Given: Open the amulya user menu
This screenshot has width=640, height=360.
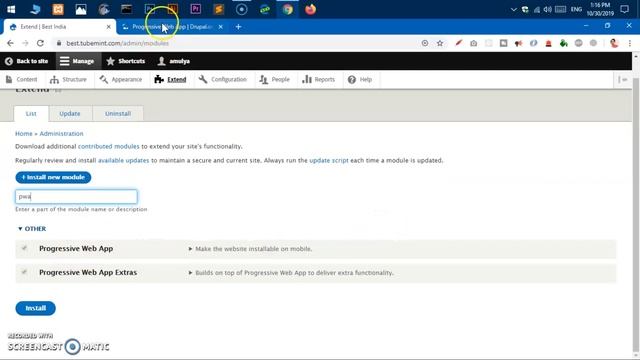Looking at the screenshot, I should click(x=174, y=61).
